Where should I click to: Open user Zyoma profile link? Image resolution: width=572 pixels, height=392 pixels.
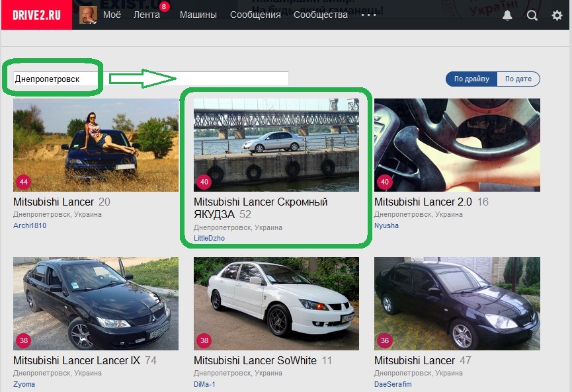pyautogui.click(x=24, y=384)
